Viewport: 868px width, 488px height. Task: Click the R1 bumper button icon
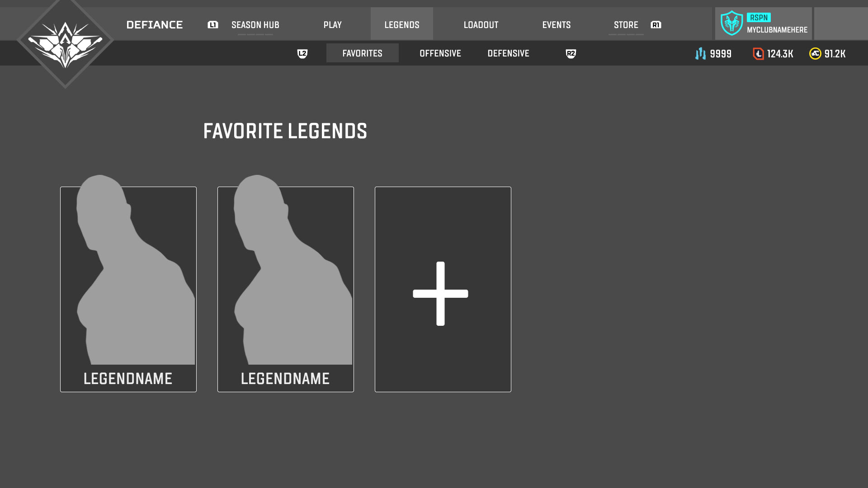point(656,25)
